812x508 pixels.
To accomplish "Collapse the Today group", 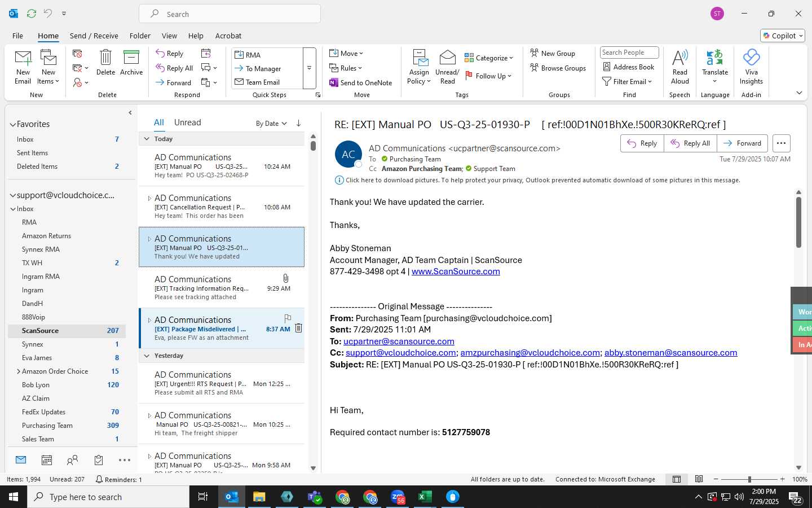I will (x=147, y=139).
